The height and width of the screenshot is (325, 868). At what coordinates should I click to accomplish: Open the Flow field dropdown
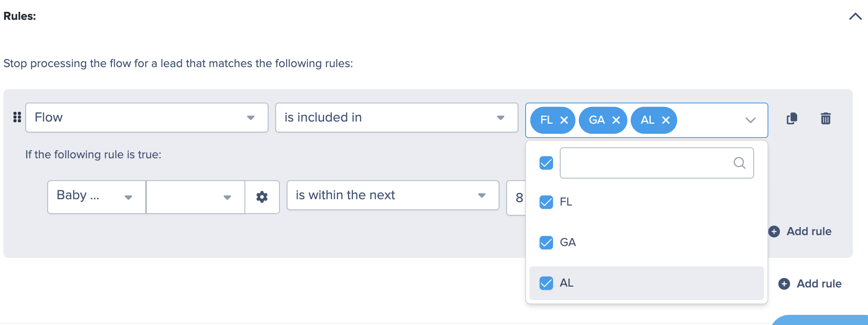click(147, 118)
